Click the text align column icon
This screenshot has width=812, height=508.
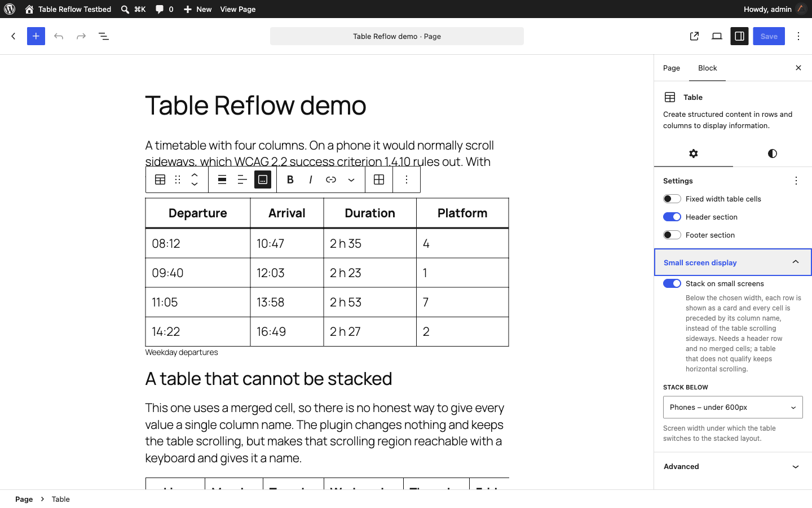242,179
